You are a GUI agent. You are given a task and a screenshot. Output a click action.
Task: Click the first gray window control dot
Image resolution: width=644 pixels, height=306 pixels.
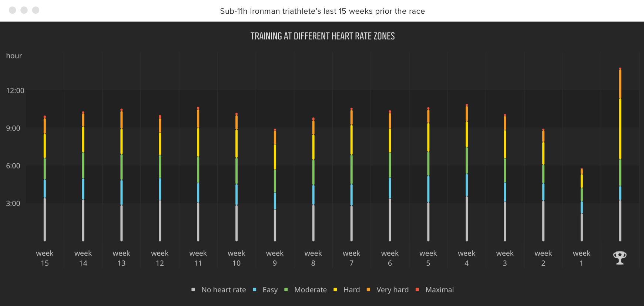pyautogui.click(x=13, y=10)
